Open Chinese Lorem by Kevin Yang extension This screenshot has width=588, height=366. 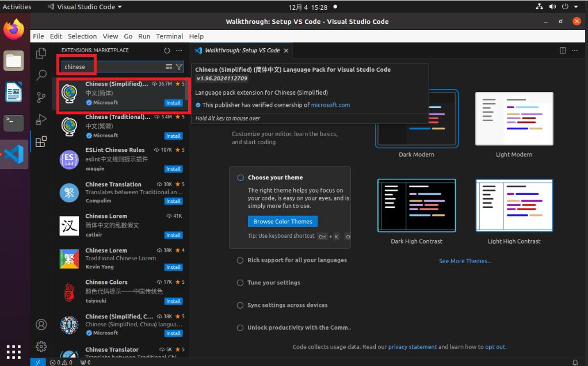[x=121, y=259]
